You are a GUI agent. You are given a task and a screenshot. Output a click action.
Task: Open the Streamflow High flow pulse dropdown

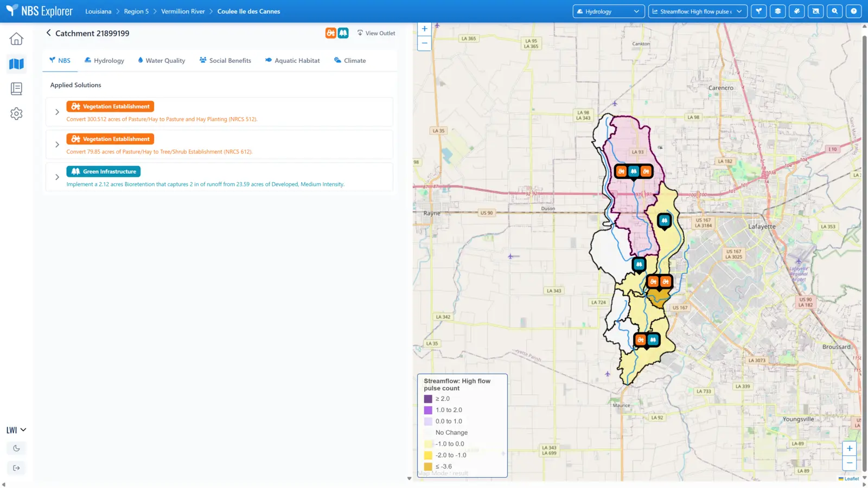[x=697, y=11]
